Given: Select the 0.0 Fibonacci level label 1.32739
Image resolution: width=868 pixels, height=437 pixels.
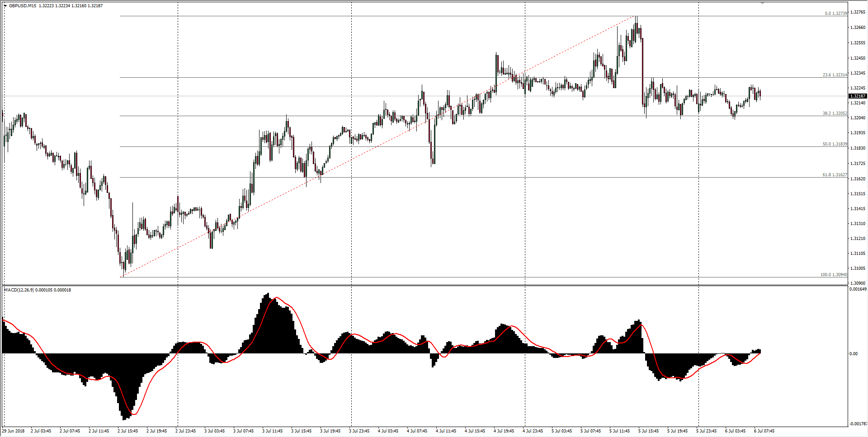Looking at the screenshot, I should pyautogui.click(x=835, y=14).
